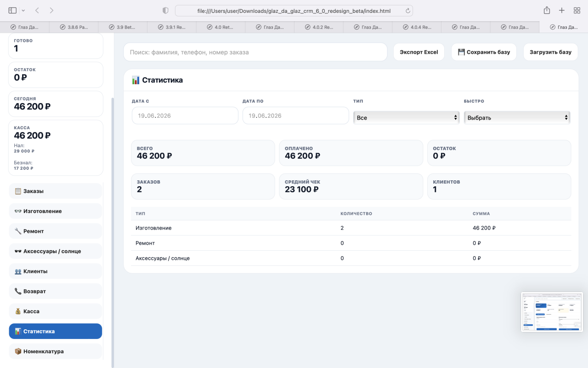Click the glasses icon for sidebar Изготовление
Image resolution: width=588 pixels, height=368 pixels.
18,211
